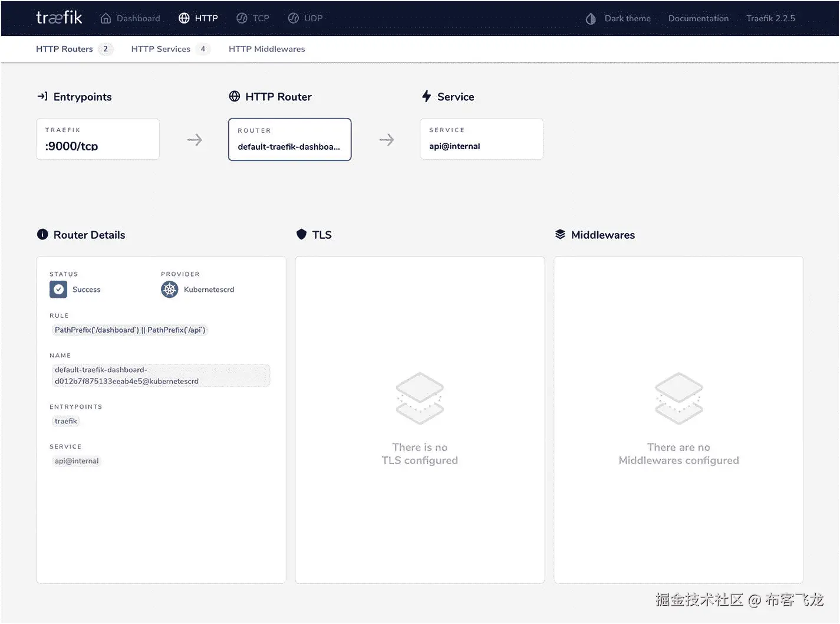840x624 pixels.
Task: Click the Middlewares layers icon
Action: (560, 234)
